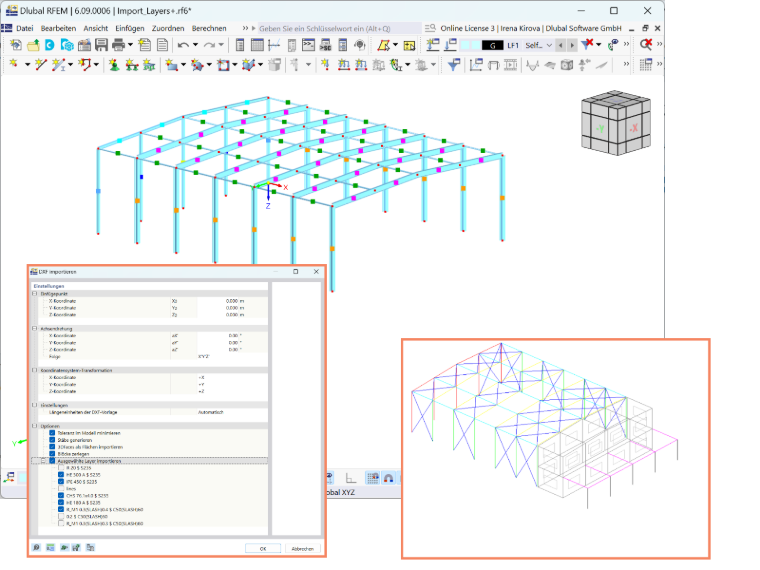
Task: Click the redo arrow icon
Action: 209,45
